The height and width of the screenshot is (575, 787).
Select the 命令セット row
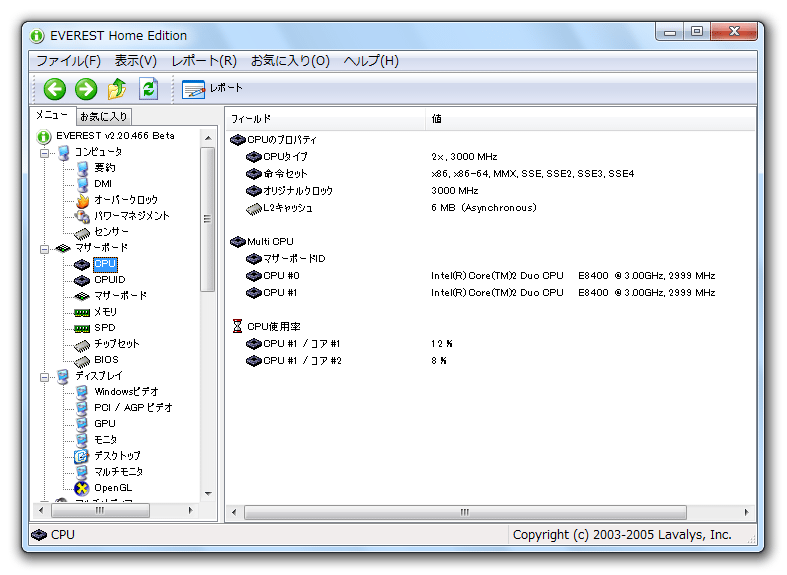click(x=490, y=174)
